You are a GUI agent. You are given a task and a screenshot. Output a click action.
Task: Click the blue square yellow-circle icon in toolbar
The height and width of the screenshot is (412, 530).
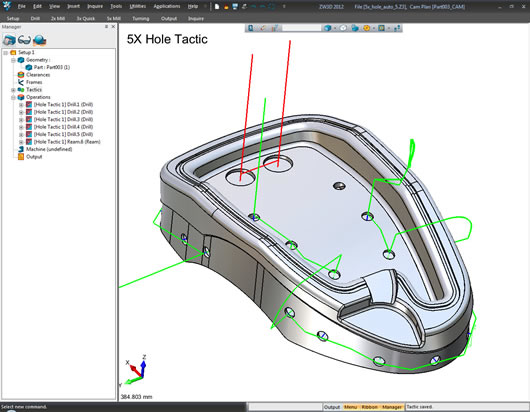click(381, 28)
